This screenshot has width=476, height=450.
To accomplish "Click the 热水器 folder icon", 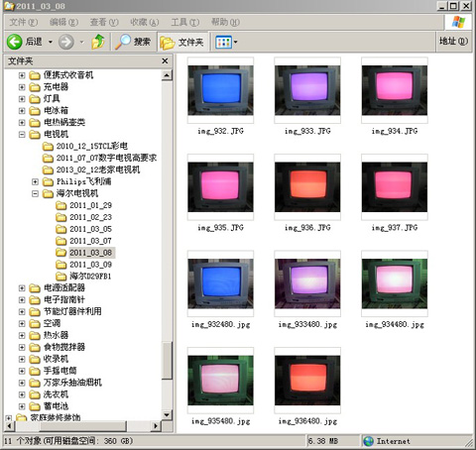I will [x=35, y=335].
